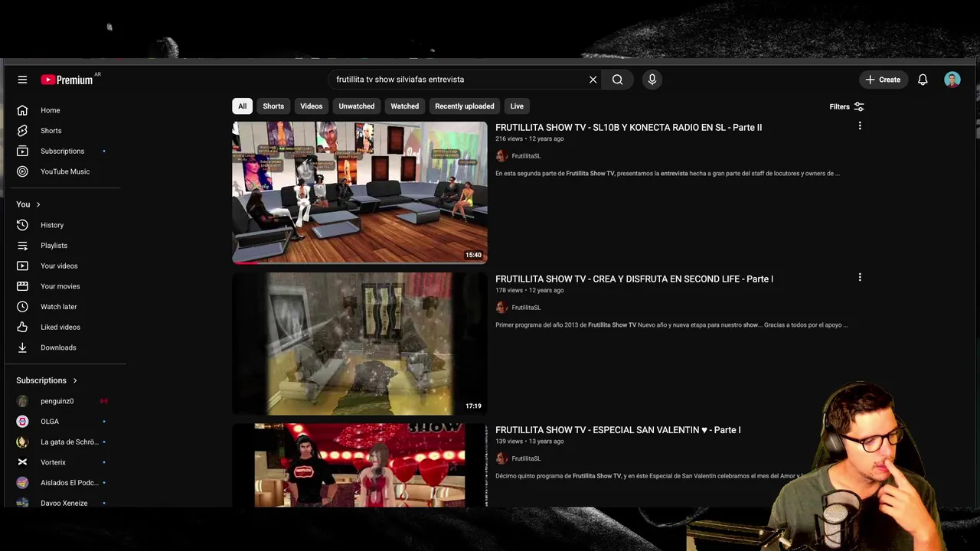Open the account avatar menu
The image size is (980, 551).
tap(952, 80)
